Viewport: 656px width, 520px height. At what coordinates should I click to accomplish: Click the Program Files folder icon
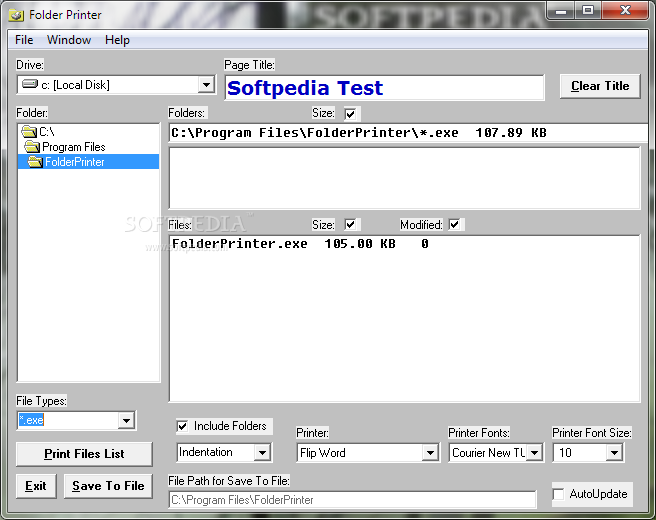[32, 147]
